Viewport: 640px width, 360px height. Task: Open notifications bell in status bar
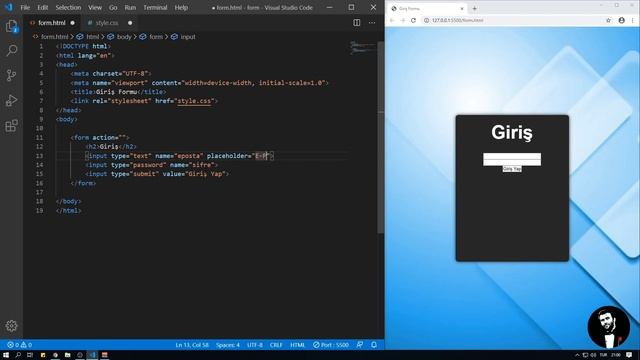374,345
